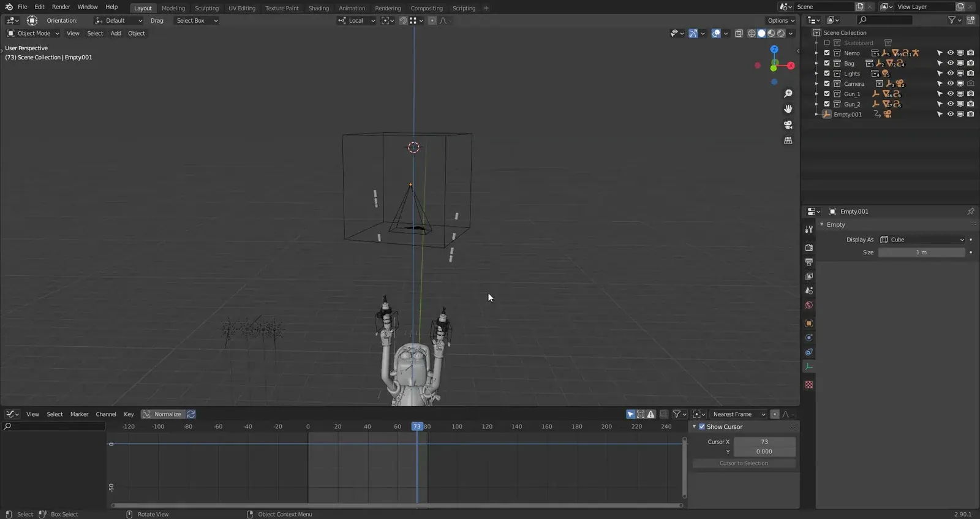The width and height of the screenshot is (980, 519).
Task: Click the Cursor X value field
Action: (x=764, y=442)
